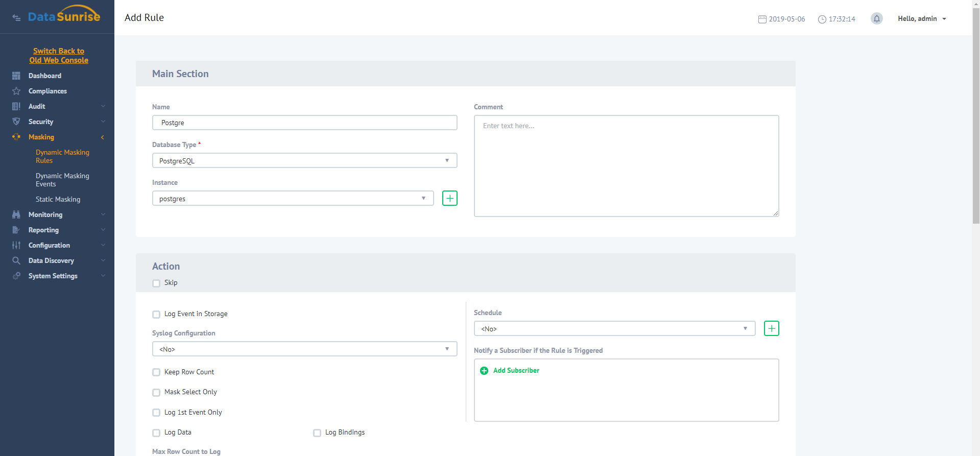Viewport: 980px width, 456px height.
Task: Click the green plus button next to Instance
Action: coord(449,198)
